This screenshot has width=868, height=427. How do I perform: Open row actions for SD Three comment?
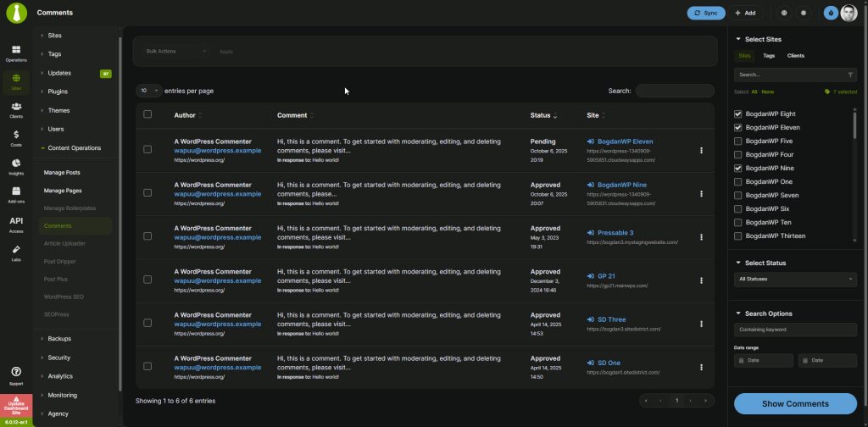[701, 324]
